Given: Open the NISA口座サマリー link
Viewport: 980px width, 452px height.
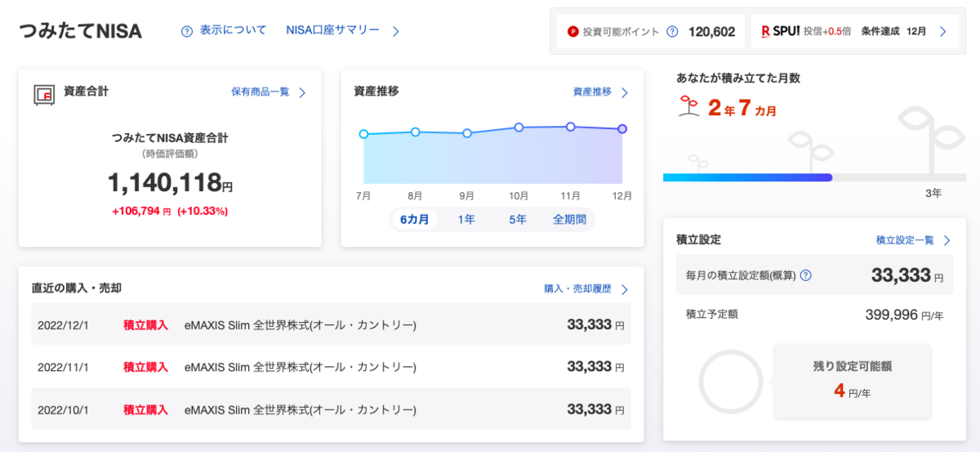Looking at the screenshot, I should [x=333, y=30].
